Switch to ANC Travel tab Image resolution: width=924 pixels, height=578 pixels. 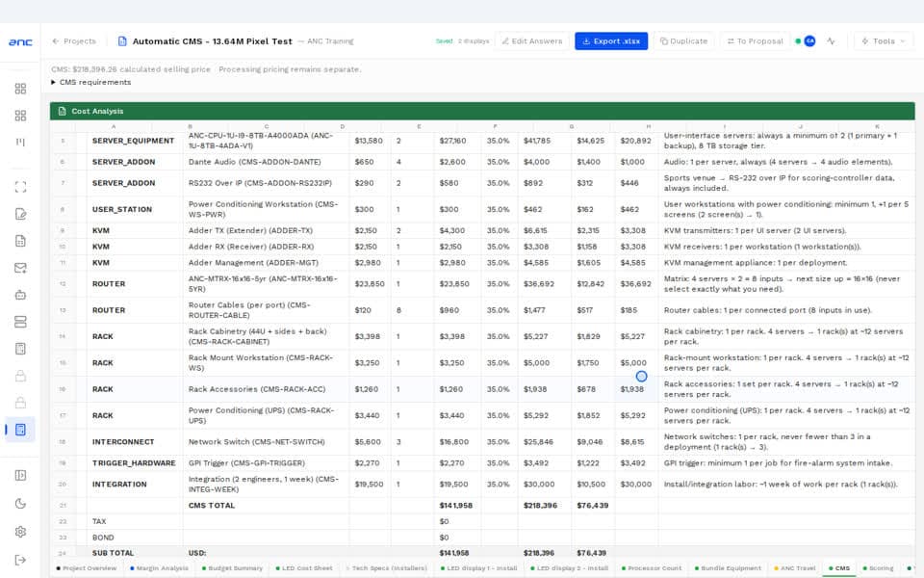(x=794, y=568)
